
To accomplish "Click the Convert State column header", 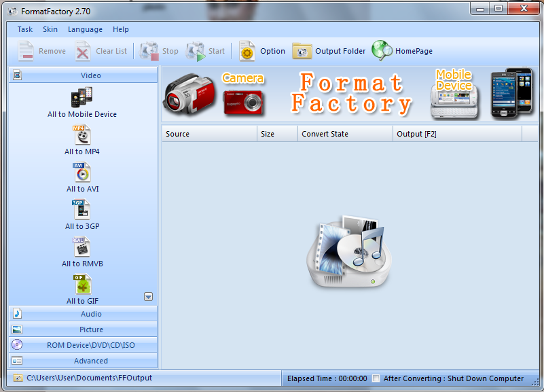I will [345, 134].
